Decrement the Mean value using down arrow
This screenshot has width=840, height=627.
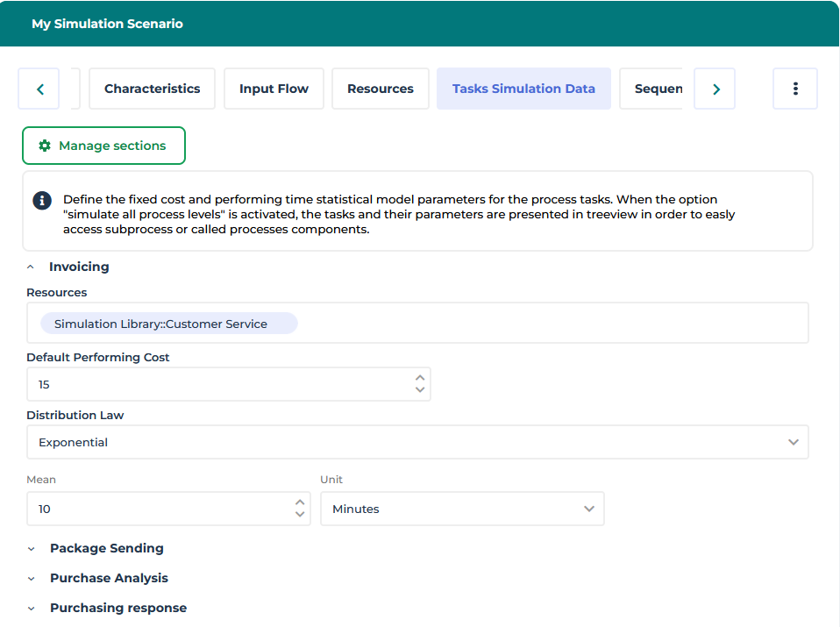[300, 515]
